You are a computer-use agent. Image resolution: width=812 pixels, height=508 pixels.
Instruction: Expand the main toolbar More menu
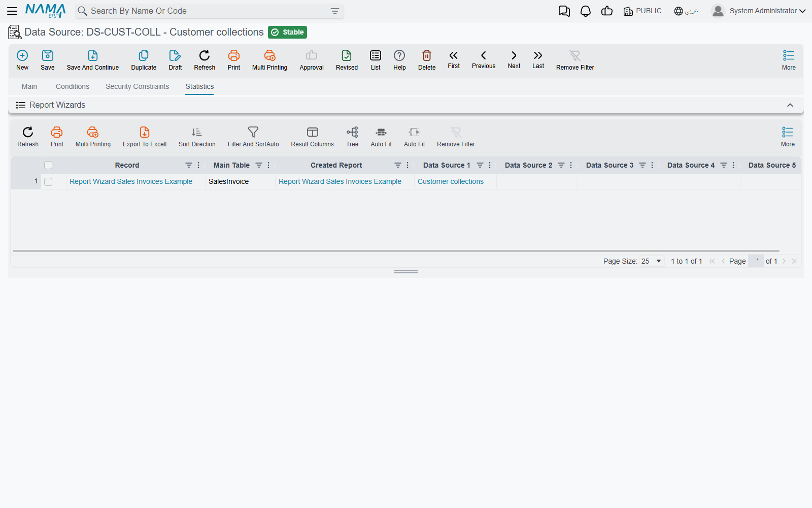tap(789, 60)
